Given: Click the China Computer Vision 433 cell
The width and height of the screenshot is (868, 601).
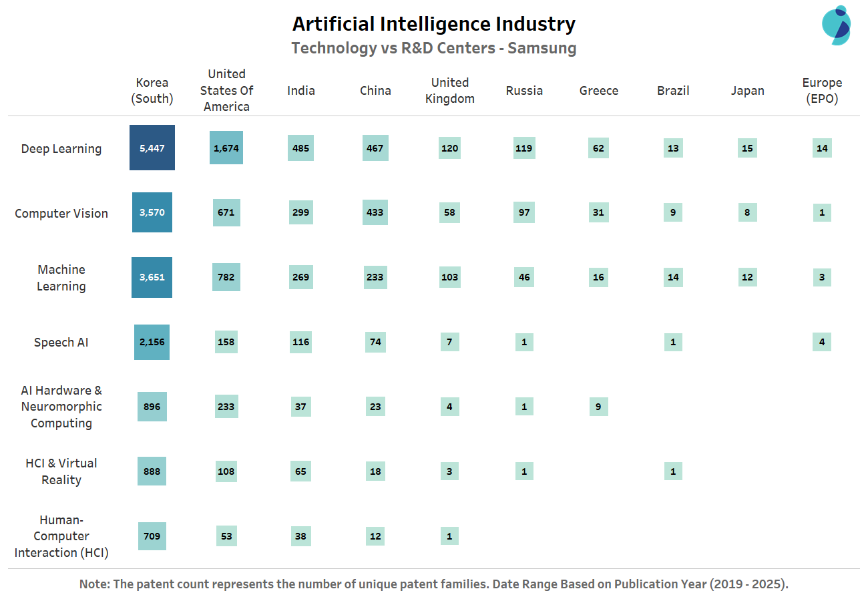Looking at the screenshot, I should pyautogui.click(x=375, y=212).
